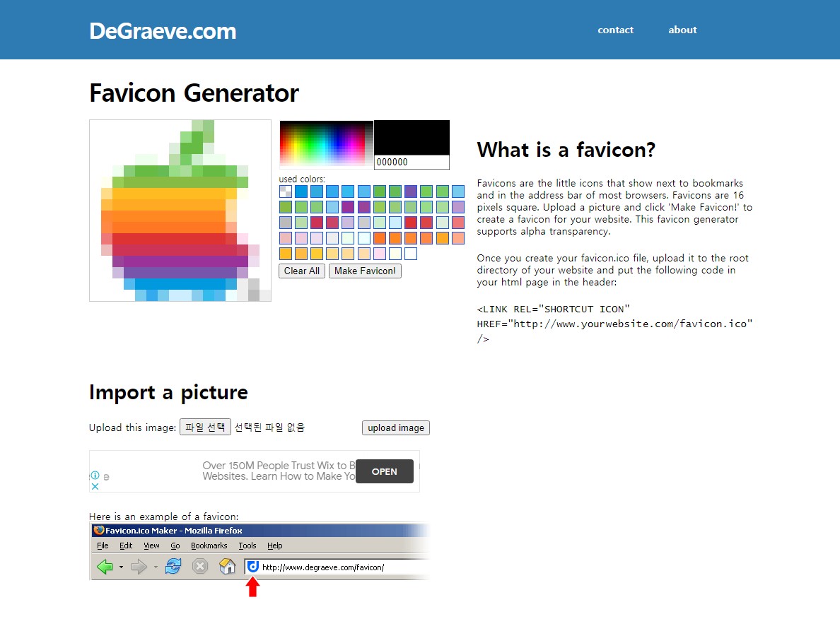The height and width of the screenshot is (631, 840).
Task: Select the lavender swatch ending the second row
Action: pyautogui.click(x=458, y=206)
